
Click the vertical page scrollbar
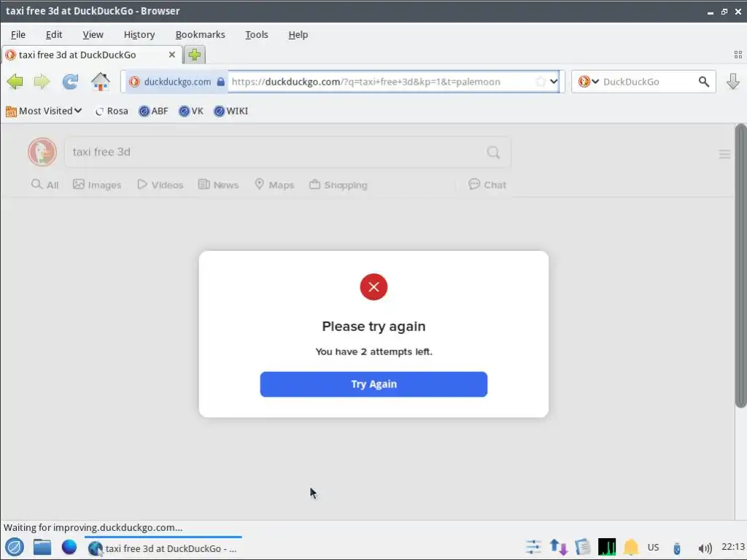click(x=740, y=265)
